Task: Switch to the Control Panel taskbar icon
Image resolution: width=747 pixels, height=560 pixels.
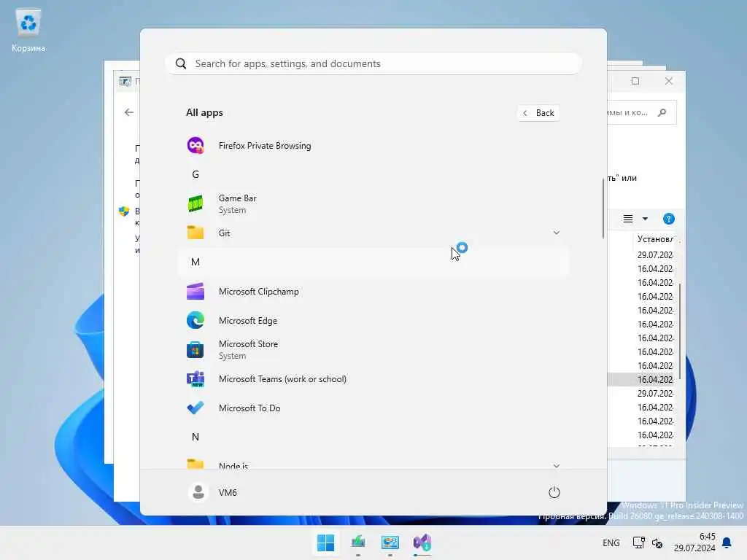Action: click(390, 542)
